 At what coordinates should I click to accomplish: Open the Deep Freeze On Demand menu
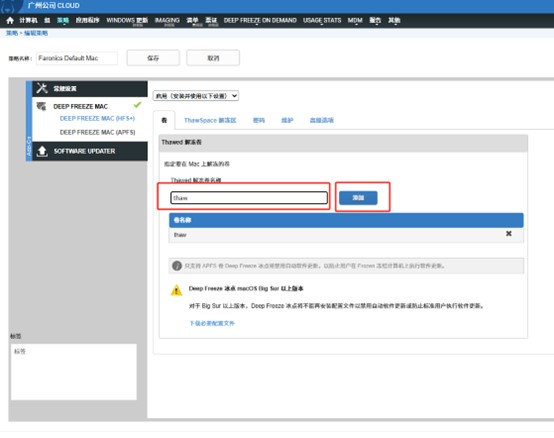pyautogui.click(x=260, y=20)
